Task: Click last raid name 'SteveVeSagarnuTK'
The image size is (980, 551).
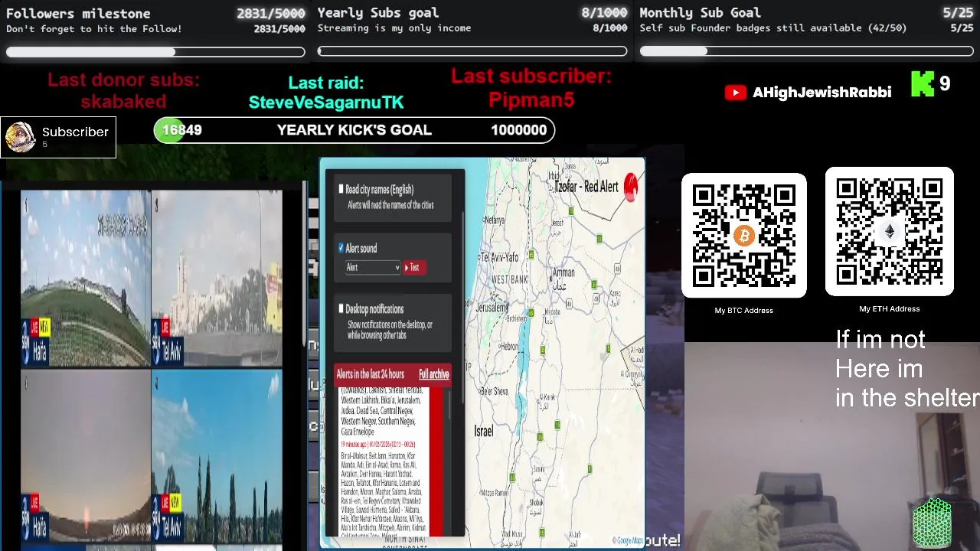Action: pyautogui.click(x=326, y=102)
